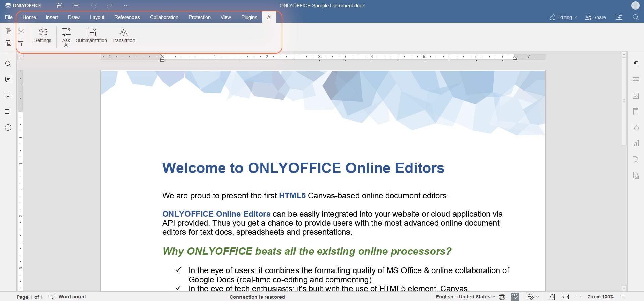Switch to the View tab
This screenshot has width=644, height=301.
point(226,17)
